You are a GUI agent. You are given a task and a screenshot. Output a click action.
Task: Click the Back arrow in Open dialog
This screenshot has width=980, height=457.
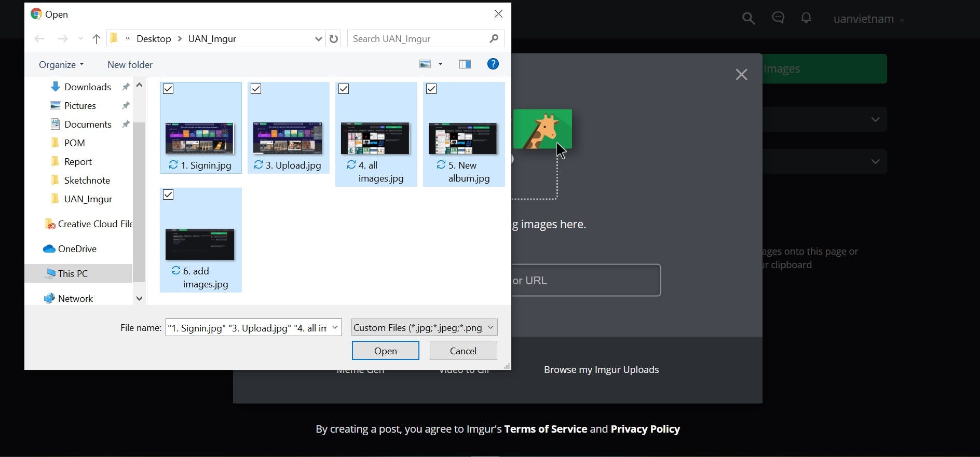click(39, 39)
